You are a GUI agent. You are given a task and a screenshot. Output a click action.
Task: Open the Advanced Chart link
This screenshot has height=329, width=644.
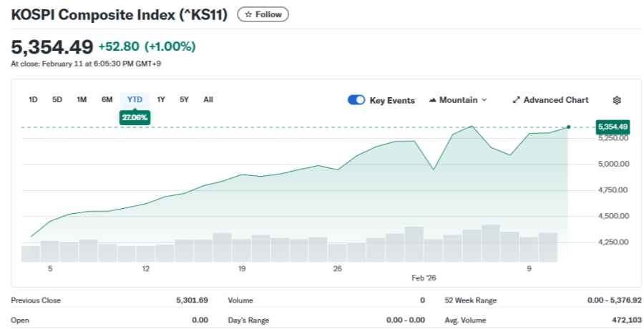pos(555,100)
